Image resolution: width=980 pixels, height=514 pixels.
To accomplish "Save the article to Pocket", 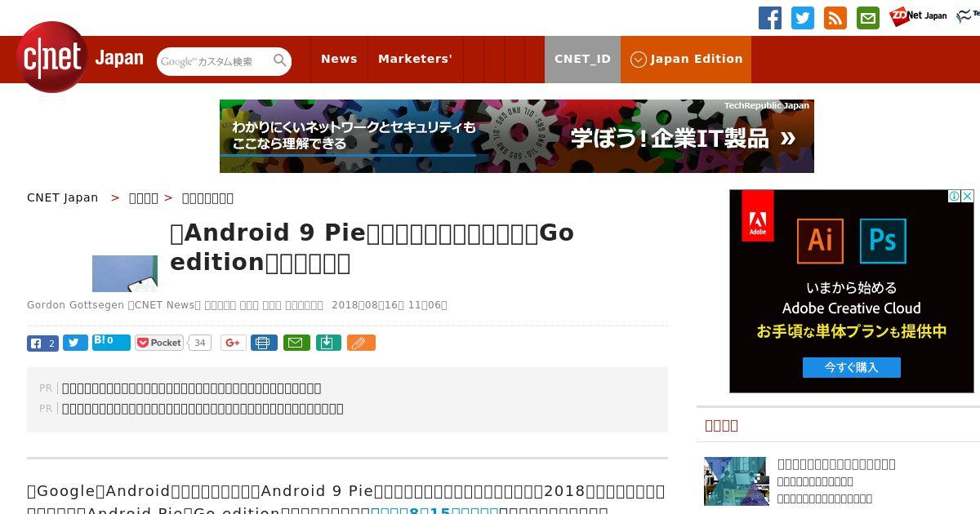I will point(160,343).
